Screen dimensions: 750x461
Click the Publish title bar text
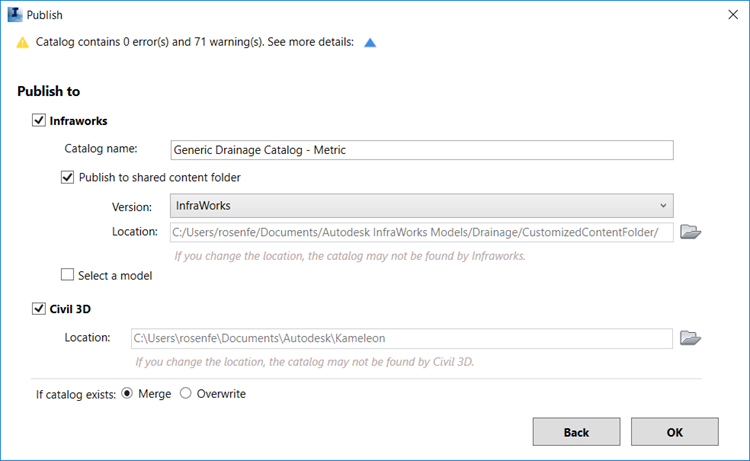coord(47,15)
